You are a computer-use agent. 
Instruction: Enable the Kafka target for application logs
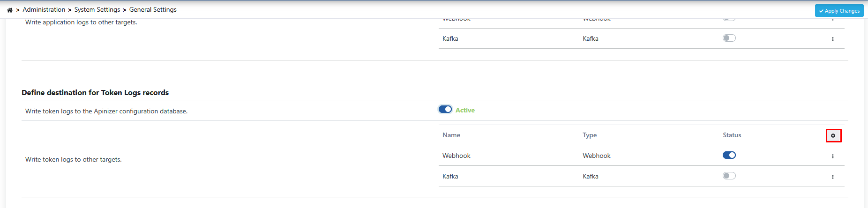tap(729, 38)
